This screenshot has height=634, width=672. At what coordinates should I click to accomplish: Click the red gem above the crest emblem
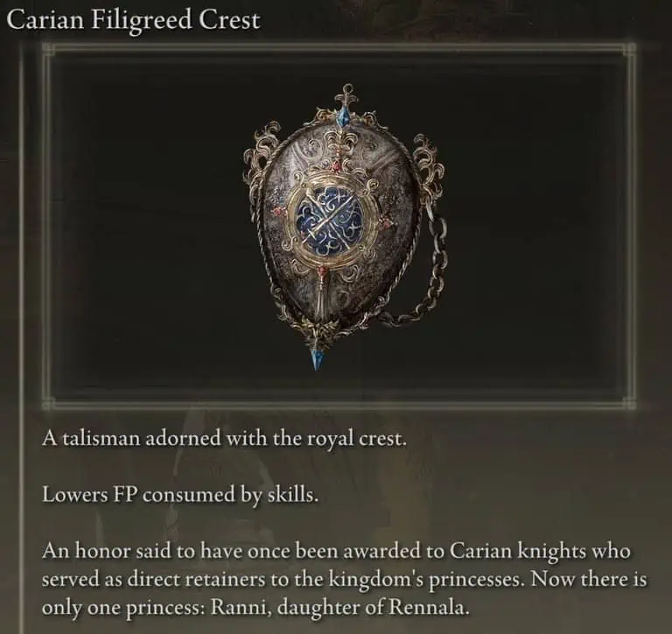tap(337, 166)
